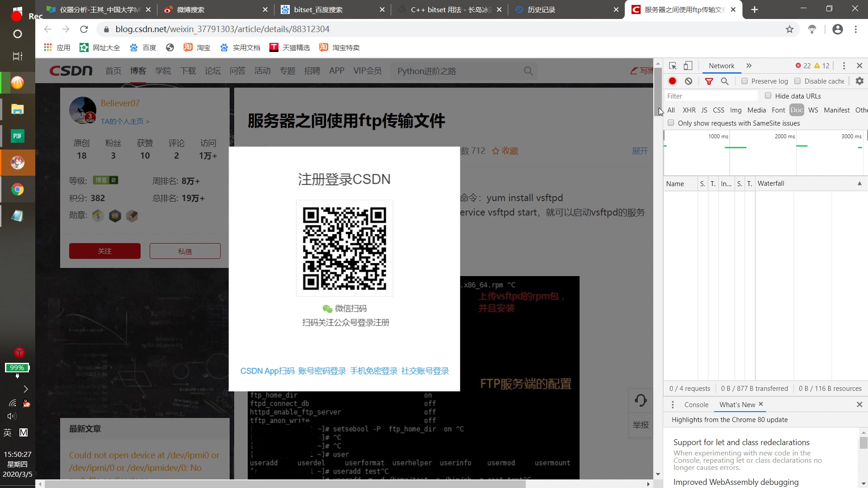
Task: Open 下载 in CSDN navigation
Action: pos(188,71)
